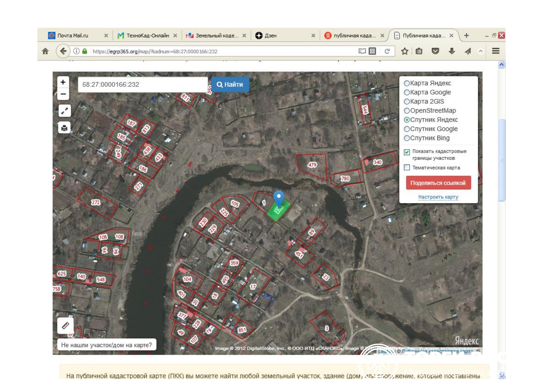Click scrollbar up arrow
The height and width of the screenshot is (392, 555).
[502, 65]
